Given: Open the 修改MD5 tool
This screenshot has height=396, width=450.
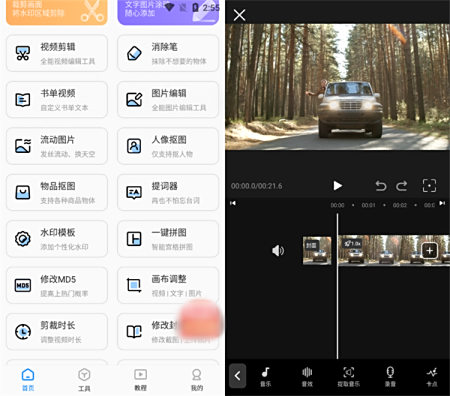Looking at the screenshot, I should coord(57,285).
